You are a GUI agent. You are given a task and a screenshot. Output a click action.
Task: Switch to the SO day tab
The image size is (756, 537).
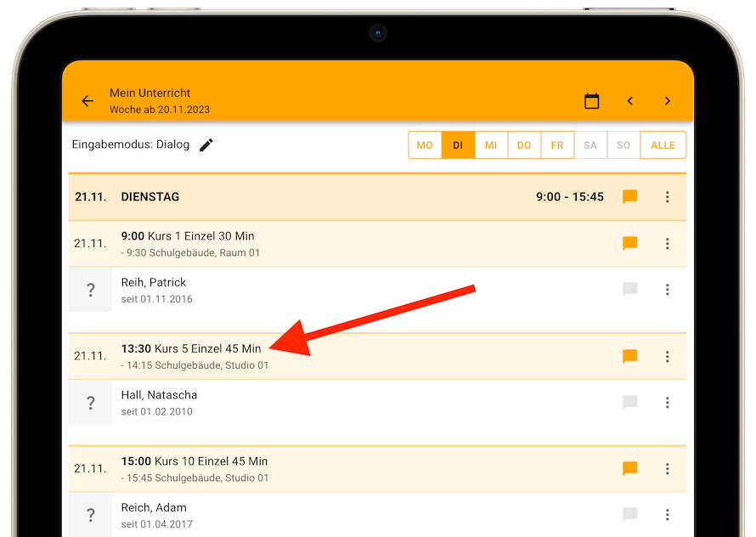[623, 145]
